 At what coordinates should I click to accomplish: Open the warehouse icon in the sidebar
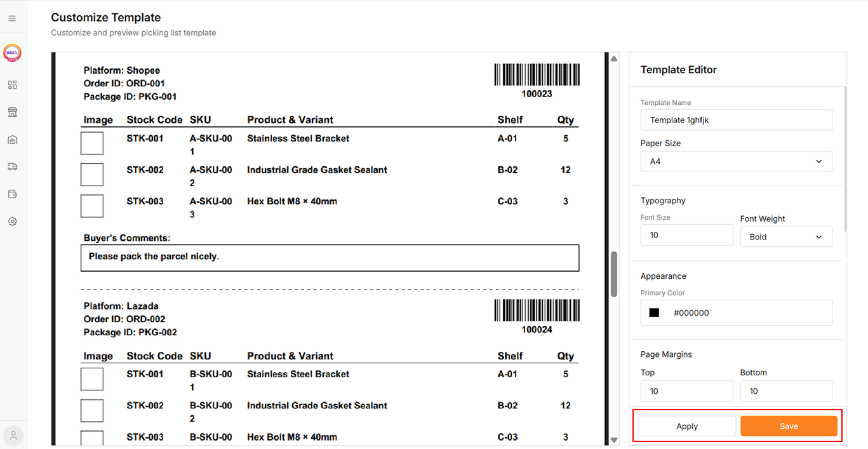coord(12,140)
